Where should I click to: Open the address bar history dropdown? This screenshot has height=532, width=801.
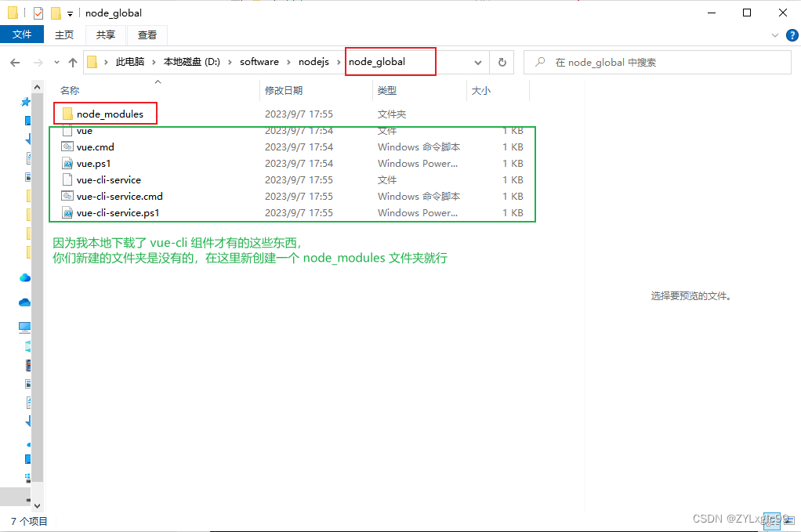pos(477,62)
